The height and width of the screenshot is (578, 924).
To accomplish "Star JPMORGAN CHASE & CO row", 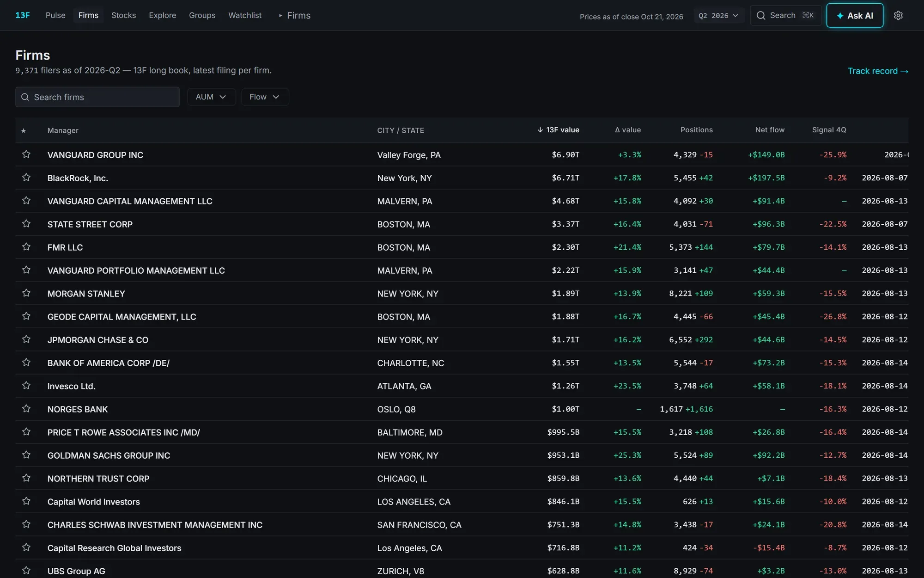I will 26,339.
